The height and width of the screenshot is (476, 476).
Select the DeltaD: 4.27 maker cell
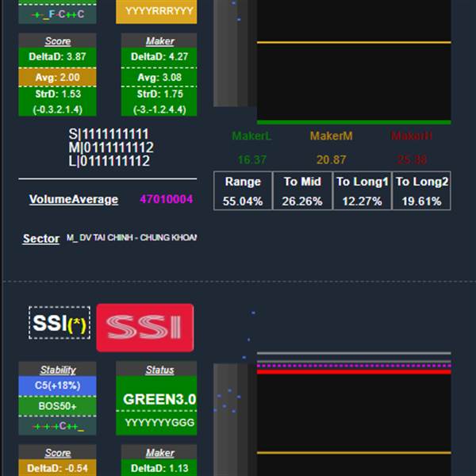click(x=159, y=57)
